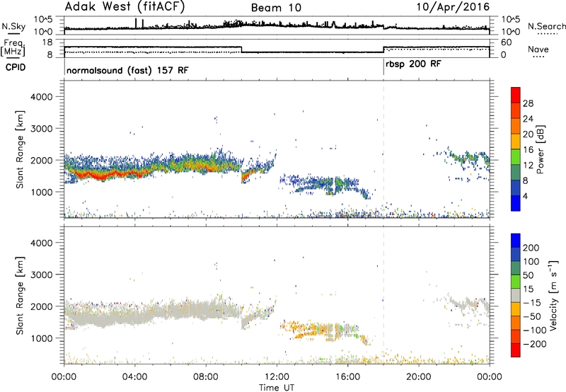Click 'rbsp 200 RF' text

413,64
